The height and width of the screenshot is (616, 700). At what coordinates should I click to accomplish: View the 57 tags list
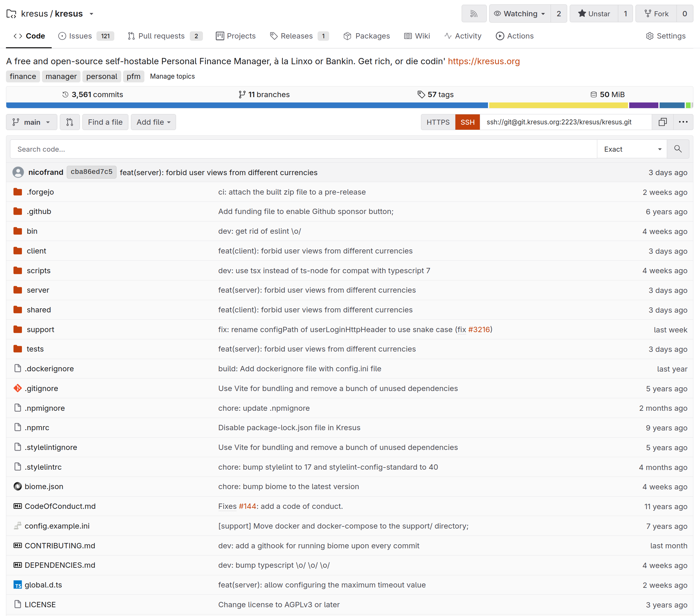[436, 95]
